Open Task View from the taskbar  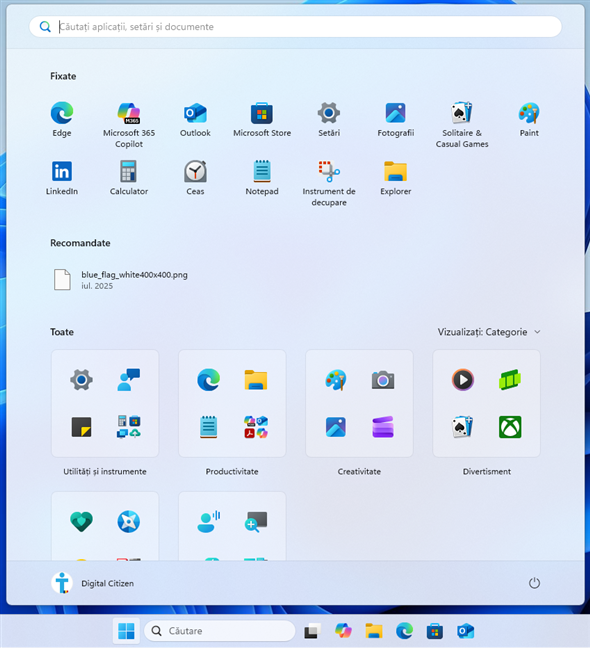[x=313, y=631]
